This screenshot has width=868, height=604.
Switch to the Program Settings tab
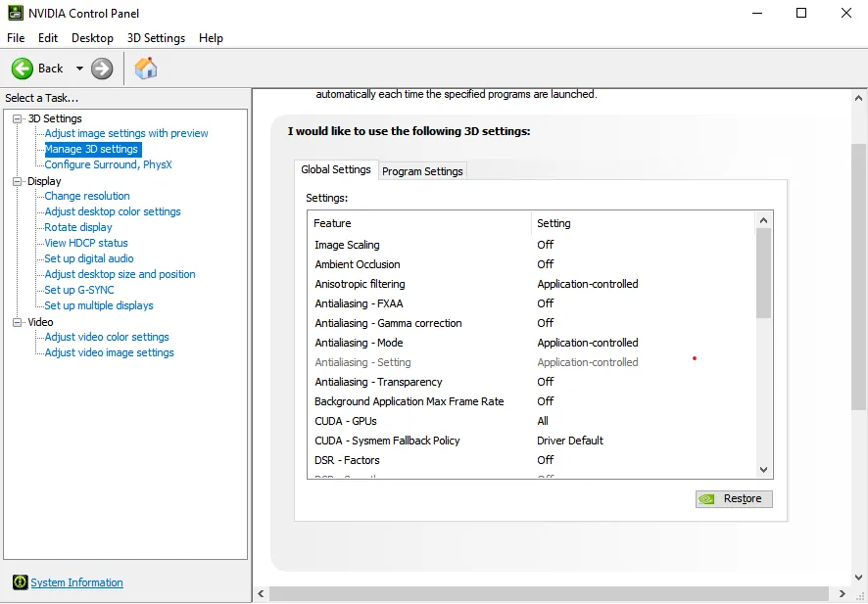pyautogui.click(x=422, y=171)
